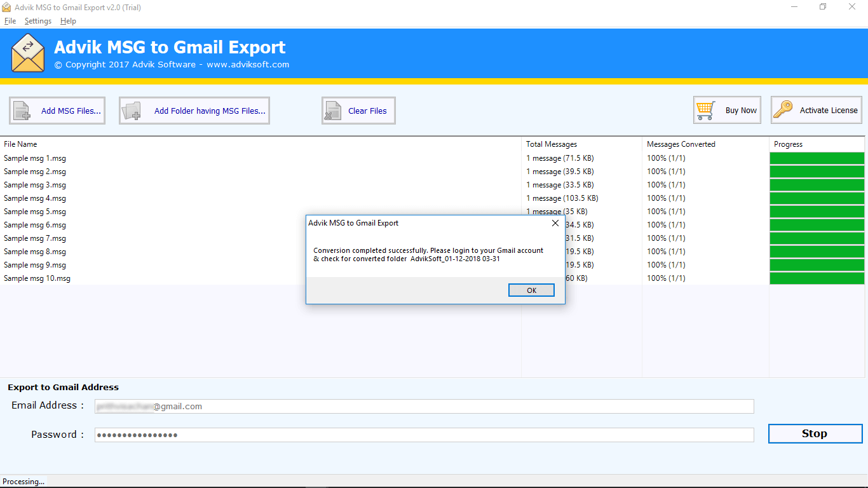868x488 pixels.
Task: Click the Total Messages column header
Action: (x=552, y=144)
